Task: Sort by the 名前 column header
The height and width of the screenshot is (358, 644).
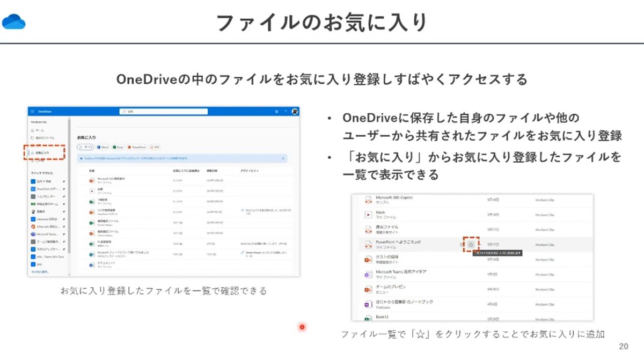Action: point(92,171)
